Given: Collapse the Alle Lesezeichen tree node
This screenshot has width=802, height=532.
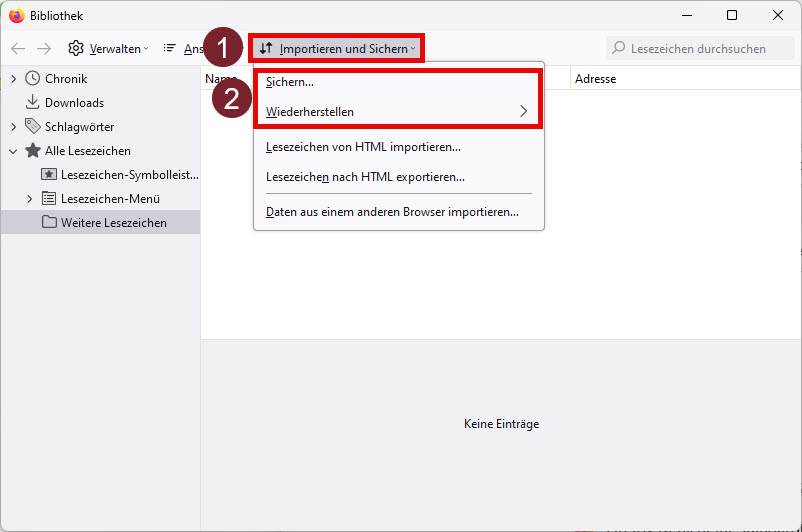Looking at the screenshot, I should pyautogui.click(x=13, y=151).
